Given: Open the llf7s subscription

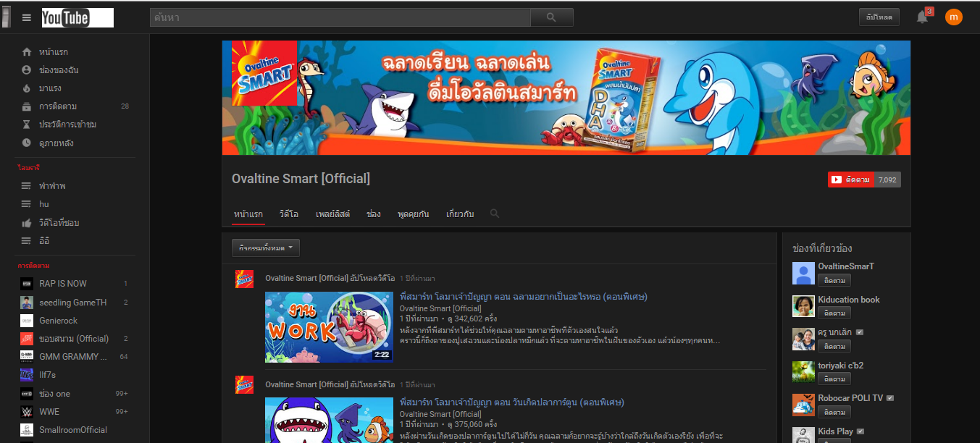Looking at the screenshot, I should tap(47, 375).
